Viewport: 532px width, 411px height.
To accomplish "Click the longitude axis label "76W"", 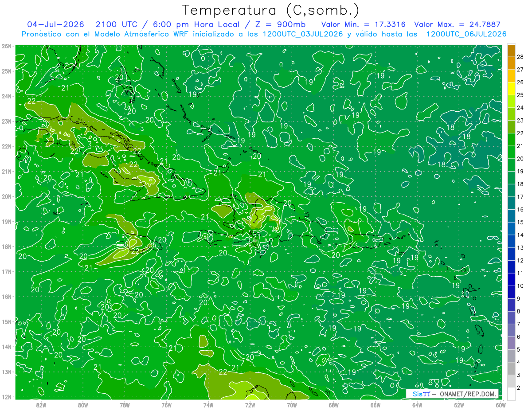I will [x=167, y=405].
